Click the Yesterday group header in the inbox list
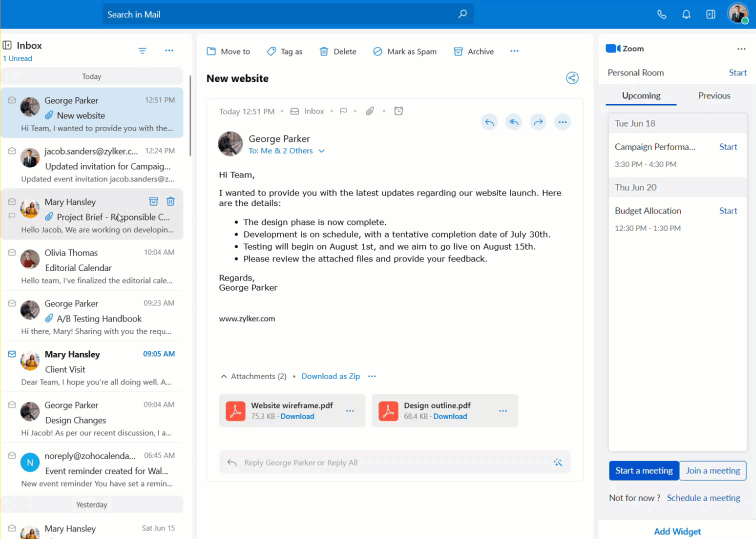Screen dimensions: 756x539 pos(92,504)
